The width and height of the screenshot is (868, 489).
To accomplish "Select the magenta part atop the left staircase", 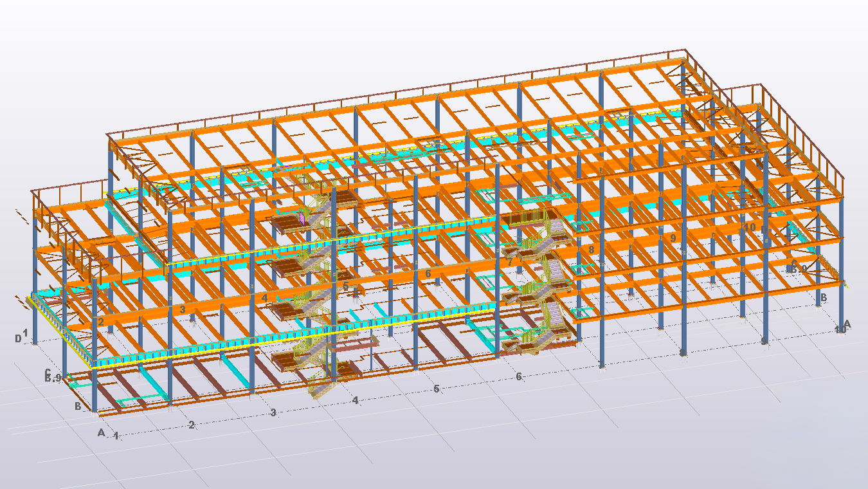I will pyautogui.click(x=301, y=217).
